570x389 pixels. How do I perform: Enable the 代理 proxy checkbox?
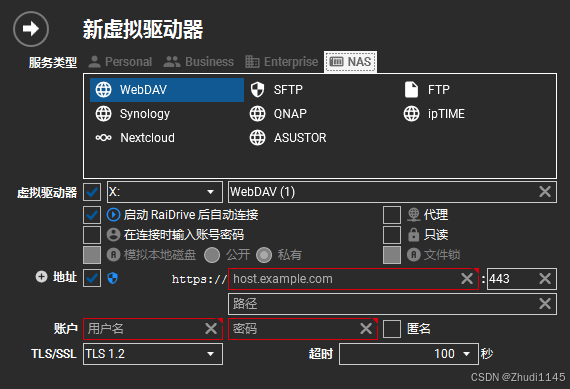pyautogui.click(x=392, y=215)
